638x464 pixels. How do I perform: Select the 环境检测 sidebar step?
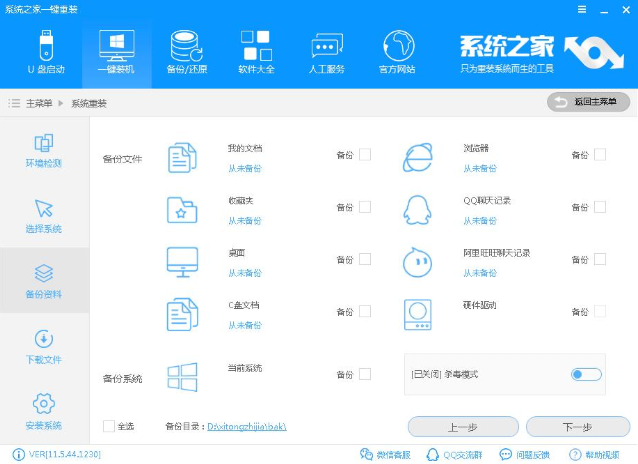tap(44, 150)
